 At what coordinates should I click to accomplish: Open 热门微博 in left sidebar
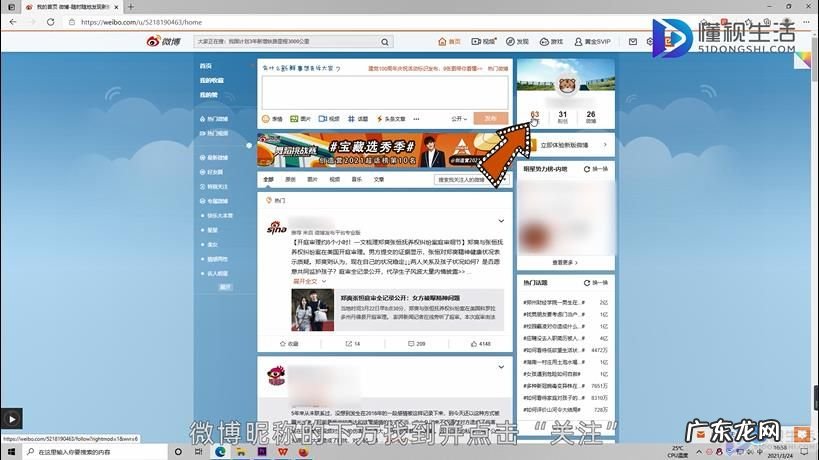[x=214, y=119]
